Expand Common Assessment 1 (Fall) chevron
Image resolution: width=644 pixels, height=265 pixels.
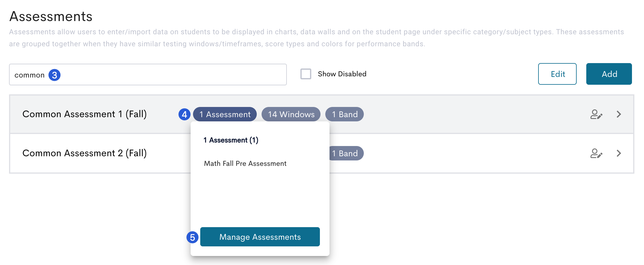[619, 114]
